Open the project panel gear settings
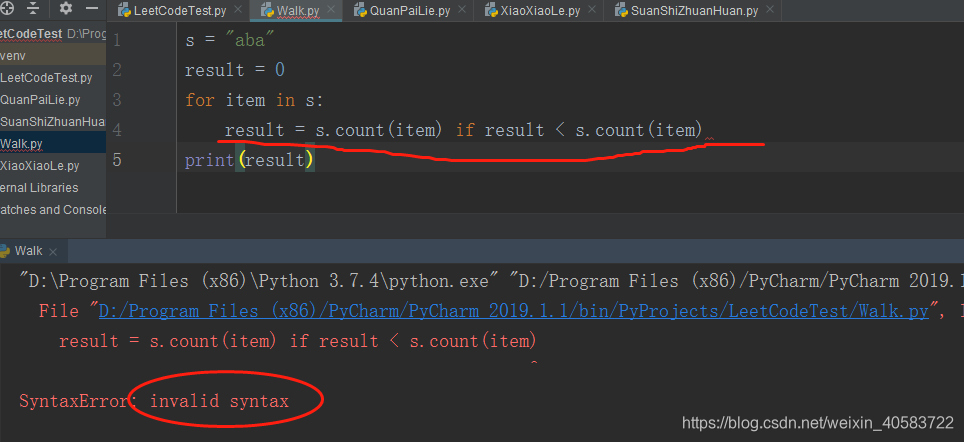 click(x=66, y=9)
